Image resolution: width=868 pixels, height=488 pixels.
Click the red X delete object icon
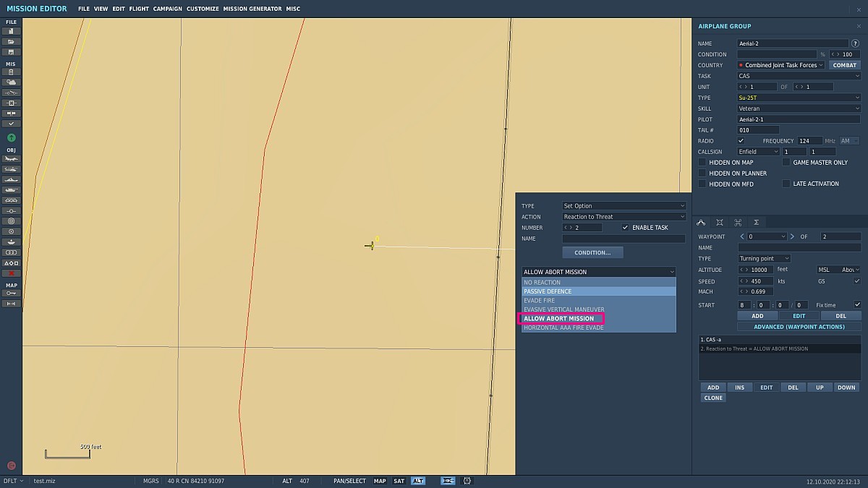(x=11, y=273)
